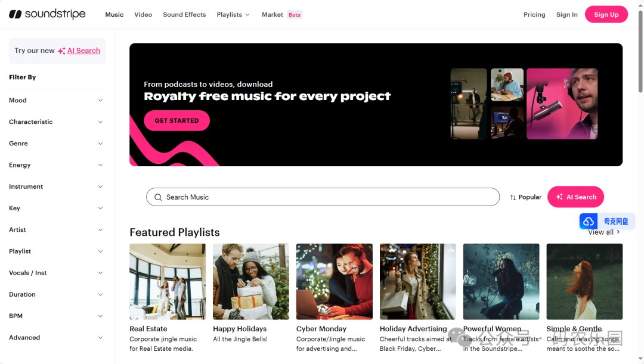This screenshot has width=644, height=364.
Task: Open the Cyber Monday playlist thumbnail
Action: [335, 282]
